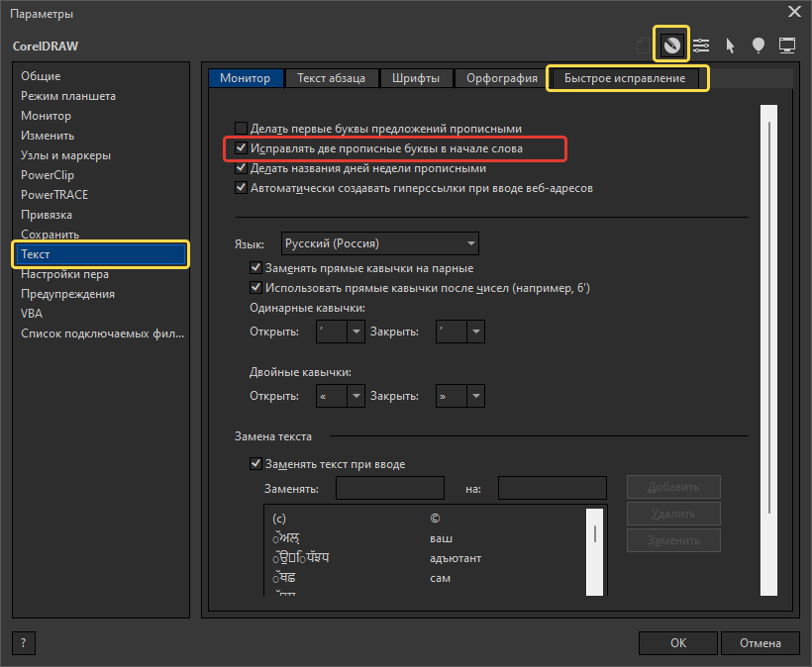Click the OK button

[x=678, y=643]
